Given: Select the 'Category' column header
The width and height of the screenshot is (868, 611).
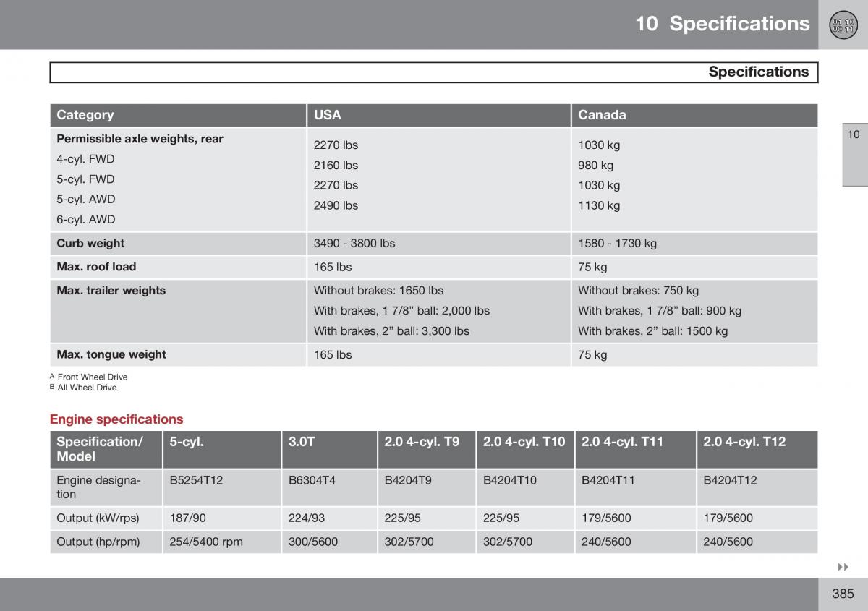Looking at the screenshot, I should [x=178, y=115].
